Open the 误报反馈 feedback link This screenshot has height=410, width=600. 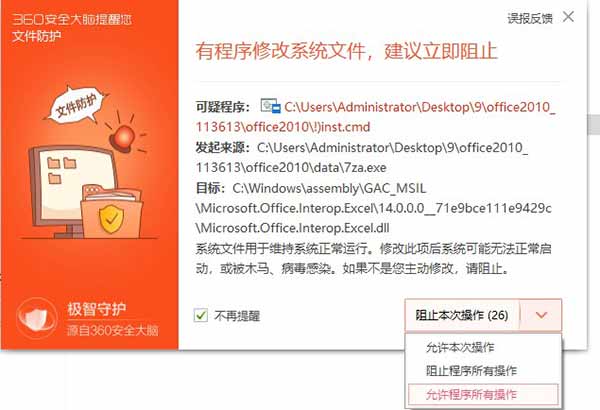click(530, 18)
